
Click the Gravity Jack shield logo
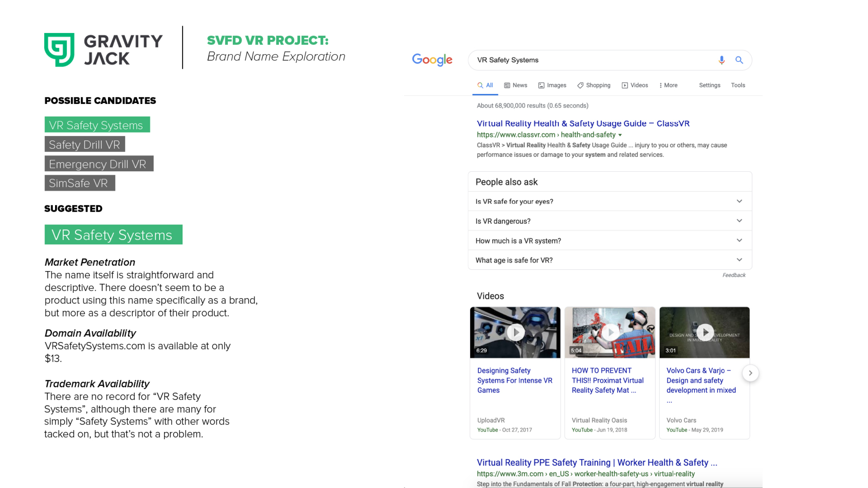pyautogui.click(x=59, y=50)
